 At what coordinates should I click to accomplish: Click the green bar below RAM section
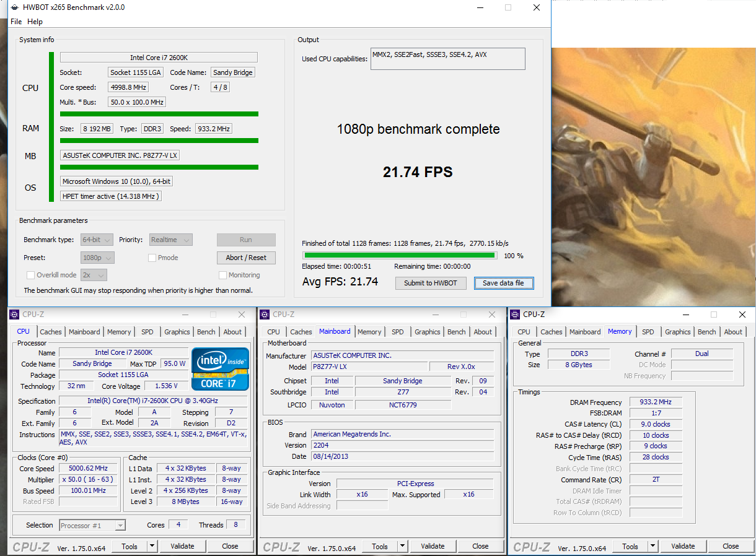click(159, 141)
